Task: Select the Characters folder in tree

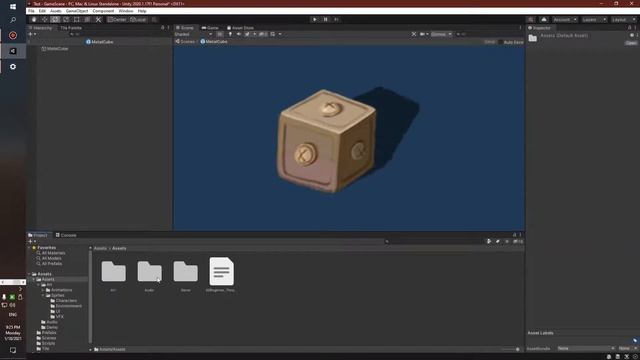Action: [63, 300]
